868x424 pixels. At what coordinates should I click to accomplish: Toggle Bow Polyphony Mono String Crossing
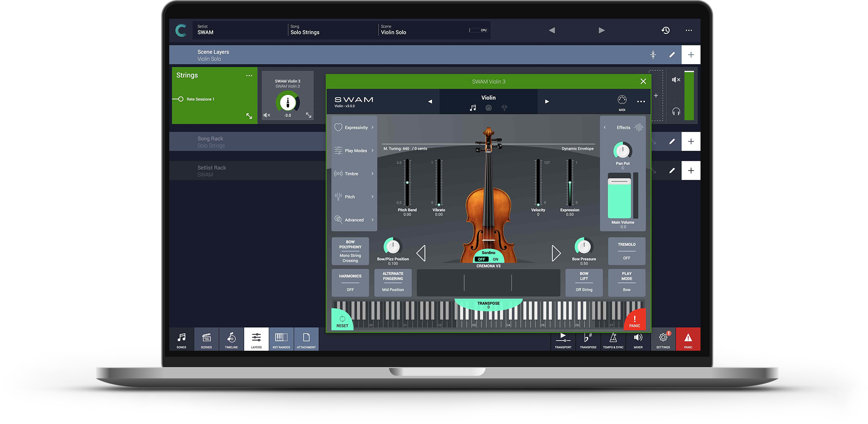[350, 251]
